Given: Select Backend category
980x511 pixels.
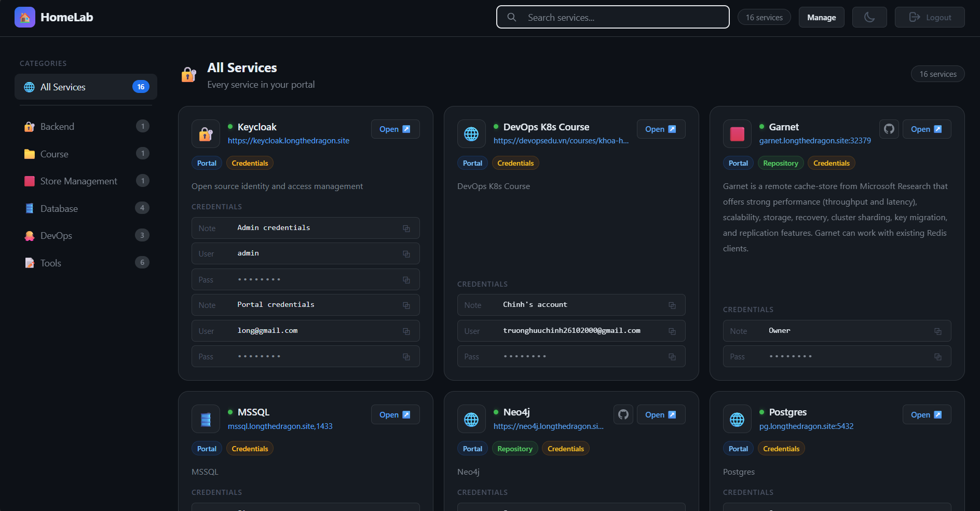Looking at the screenshot, I should tap(86, 127).
